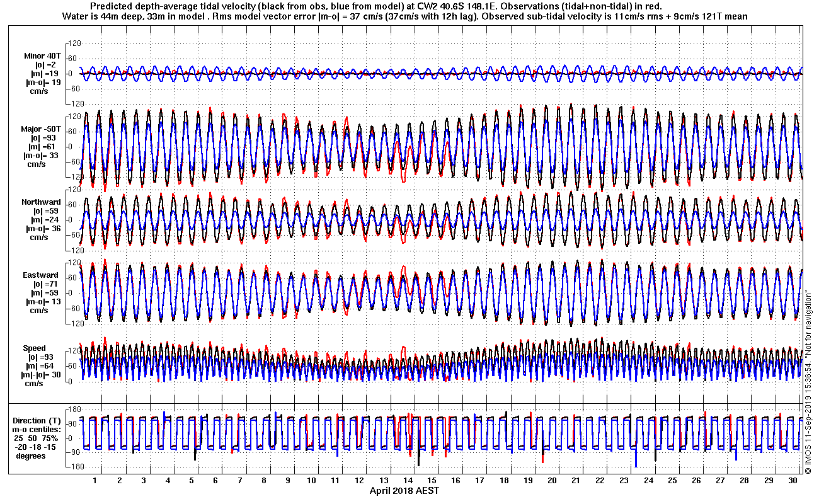Click the 'Minor 40T' panel label
The height and width of the screenshot is (504, 819).
pyautogui.click(x=42, y=56)
